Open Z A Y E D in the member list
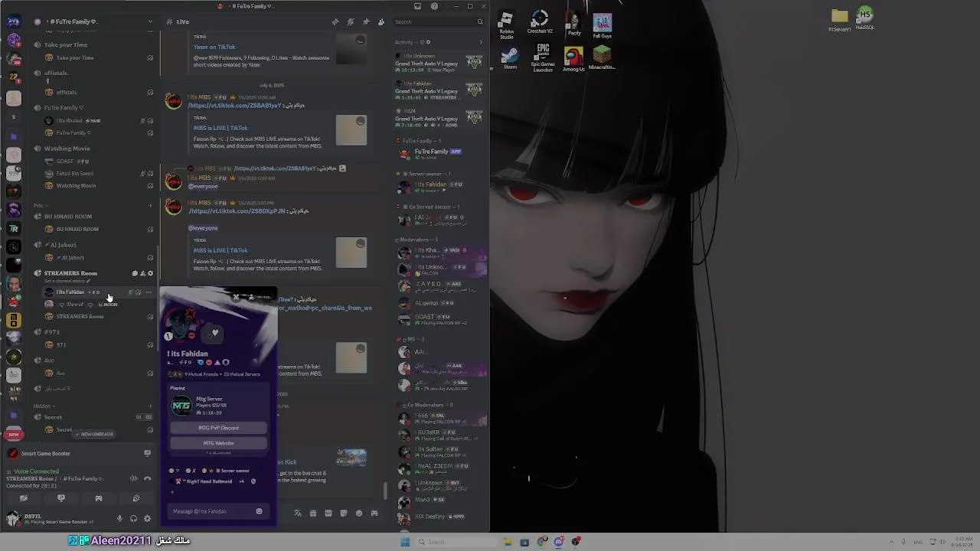This screenshot has width=980, height=551. pyautogui.click(x=440, y=285)
